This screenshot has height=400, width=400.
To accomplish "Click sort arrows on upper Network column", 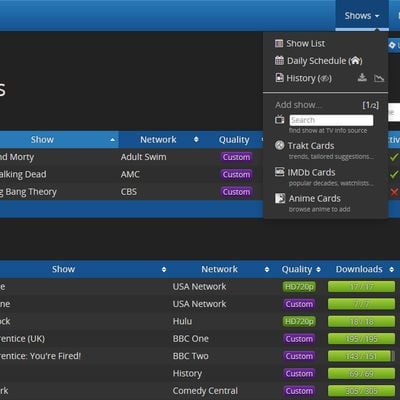I will [x=196, y=139].
